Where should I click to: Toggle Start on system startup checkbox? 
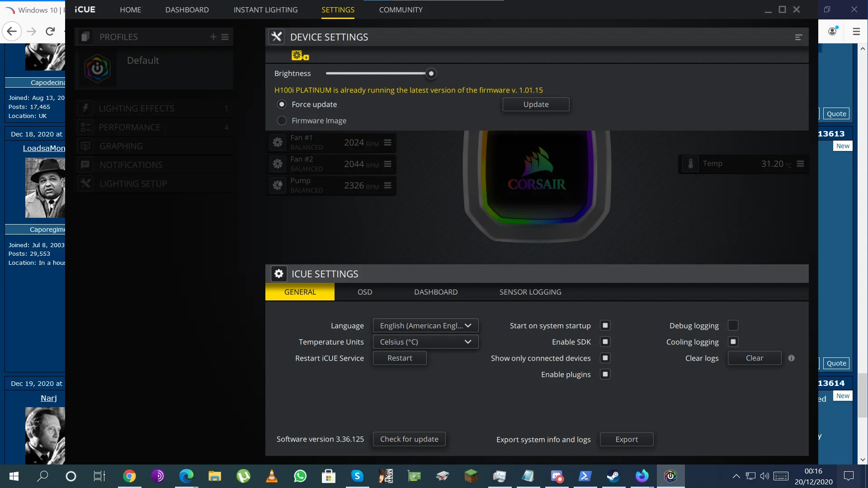click(605, 325)
